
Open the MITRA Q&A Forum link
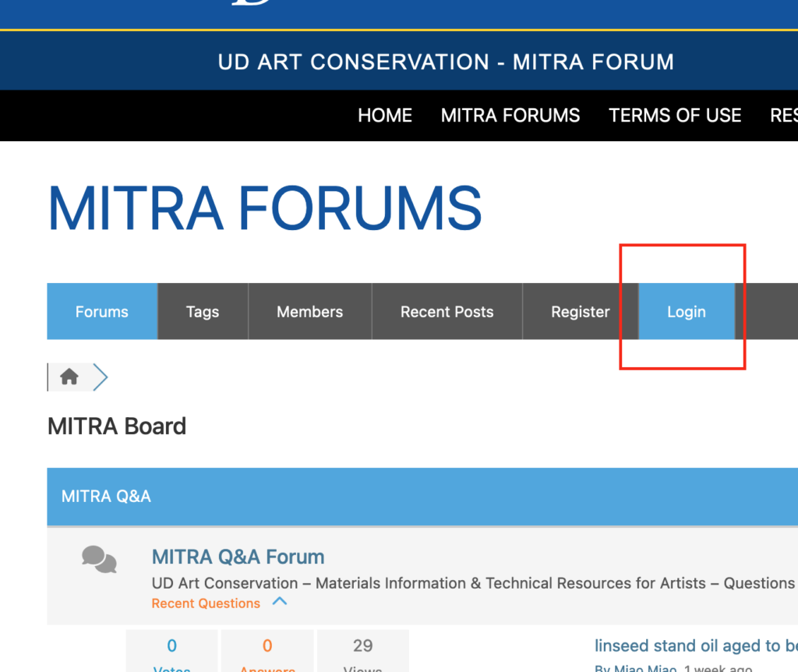238,557
